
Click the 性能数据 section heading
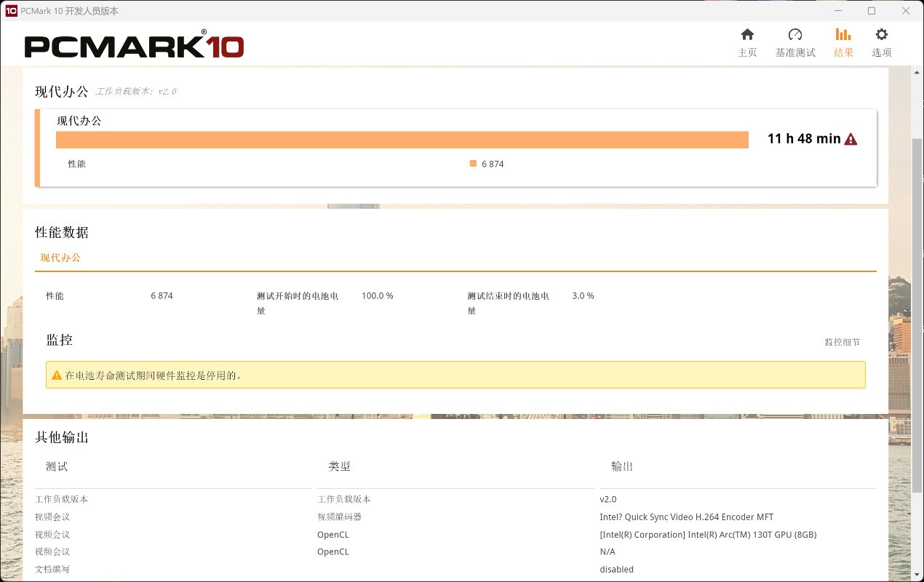62,233
